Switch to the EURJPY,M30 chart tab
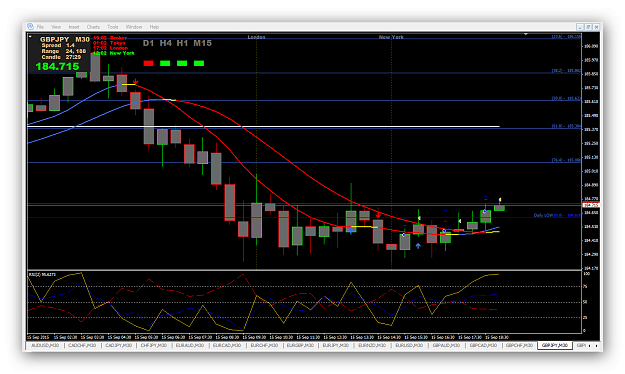The height and width of the screenshot is (374, 625). tap(336, 345)
